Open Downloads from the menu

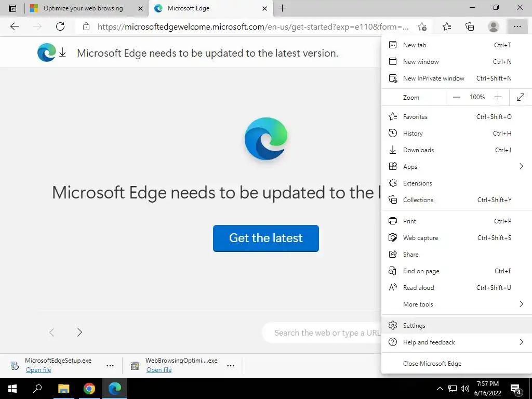pyautogui.click(x=457, y=150)
